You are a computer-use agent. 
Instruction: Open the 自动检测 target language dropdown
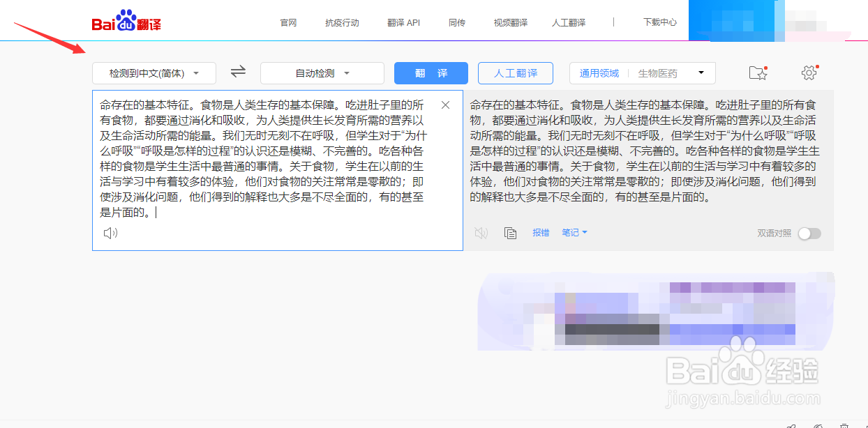tap(321, 72)
